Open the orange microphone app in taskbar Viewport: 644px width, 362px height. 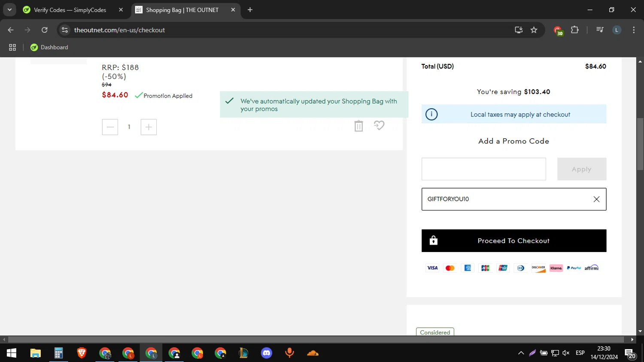pyautogui.click(x=290, y=353)
